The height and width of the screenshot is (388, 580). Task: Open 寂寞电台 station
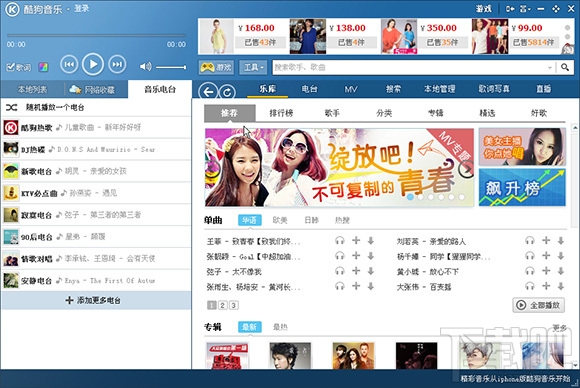pyautogui.click(x=96, y=215)
